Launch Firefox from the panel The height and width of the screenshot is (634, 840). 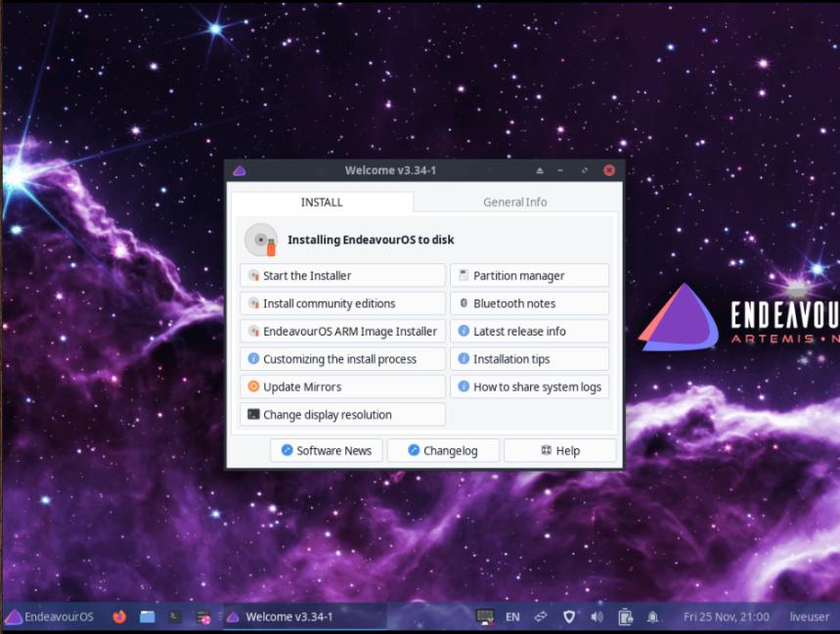119,616
